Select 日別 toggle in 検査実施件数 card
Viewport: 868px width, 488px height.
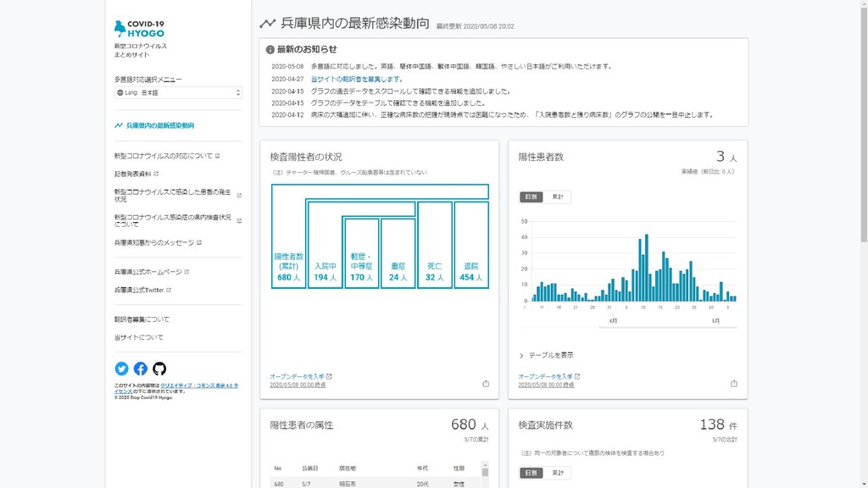(x=531, y=473)
